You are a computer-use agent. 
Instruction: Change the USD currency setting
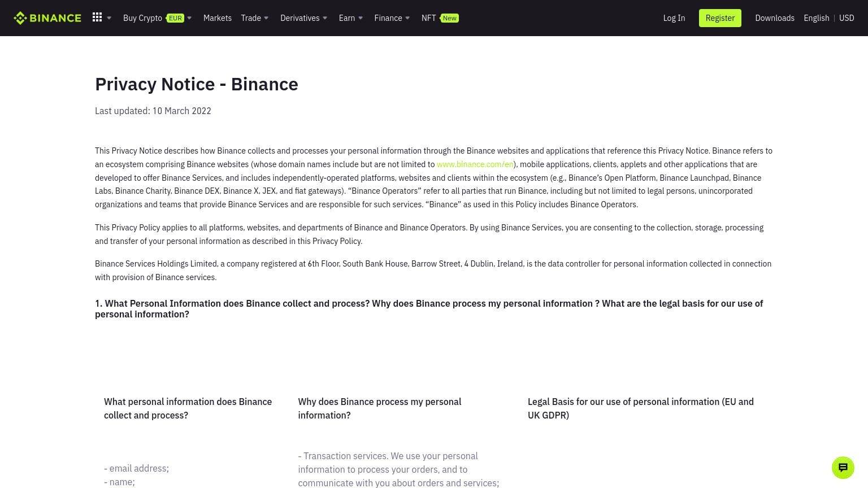click(x=847, y=18)
